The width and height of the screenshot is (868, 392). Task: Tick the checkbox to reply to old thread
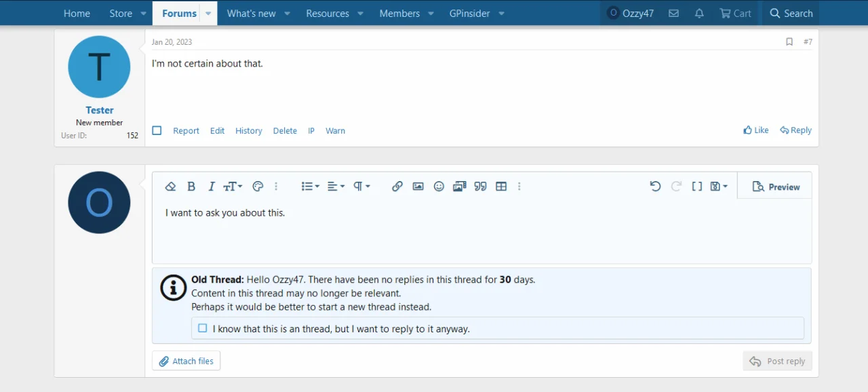point(203,328)
